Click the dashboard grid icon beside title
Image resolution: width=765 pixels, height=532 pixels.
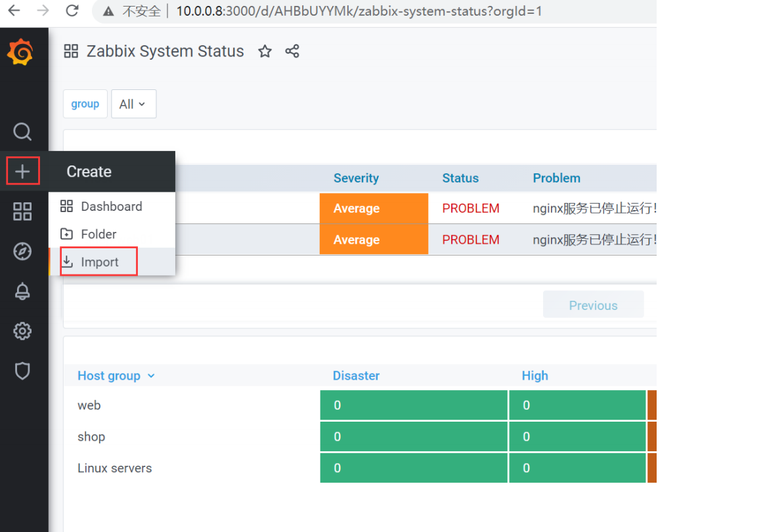[x=71, y=51]
